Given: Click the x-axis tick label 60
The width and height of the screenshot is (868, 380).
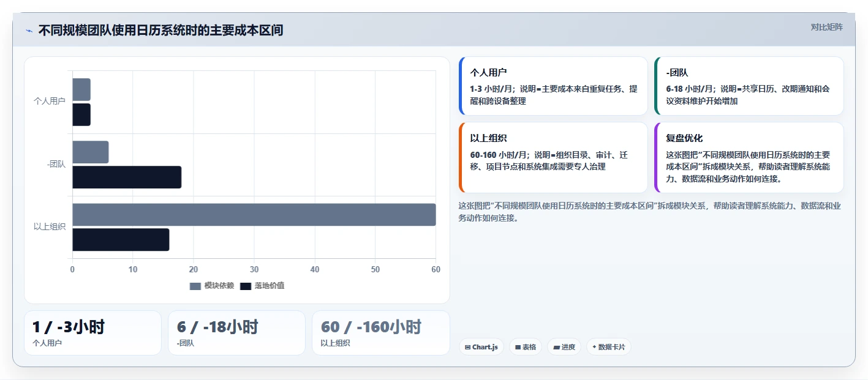Looking at the screenshot, I should tap(436, 269).
